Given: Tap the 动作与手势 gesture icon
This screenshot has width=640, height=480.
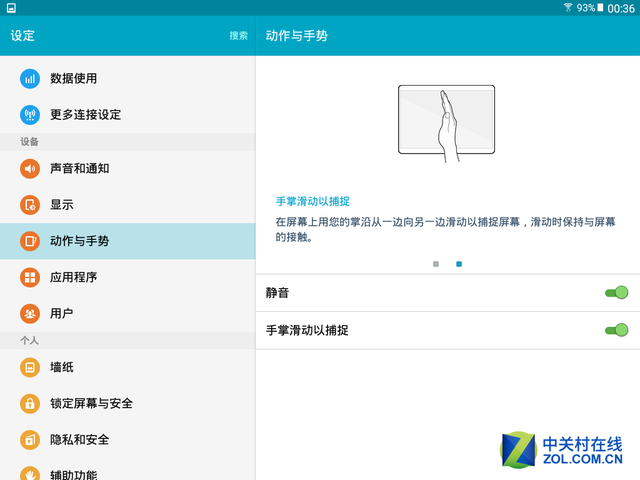Looking at the screenshot, I should tap(30, 241).
